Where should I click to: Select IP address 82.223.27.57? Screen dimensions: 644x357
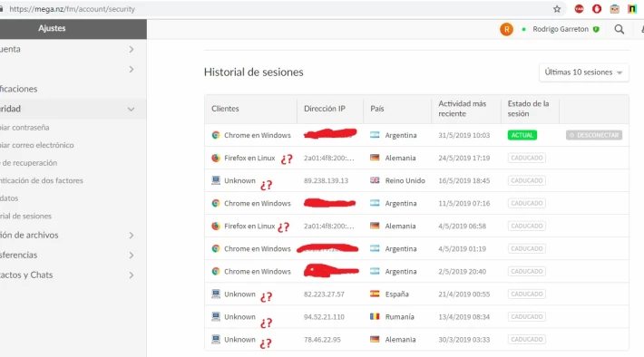(324, 294)
